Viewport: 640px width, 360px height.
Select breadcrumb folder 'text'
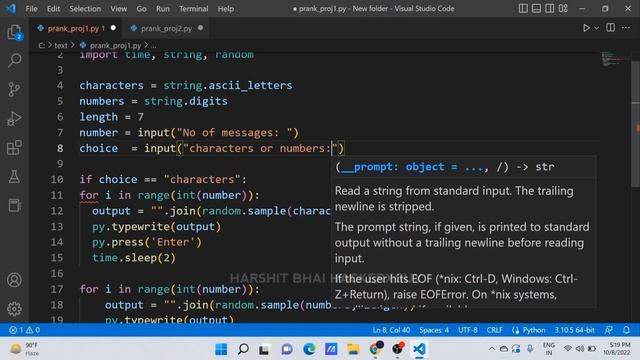click(x=61, y=46)
